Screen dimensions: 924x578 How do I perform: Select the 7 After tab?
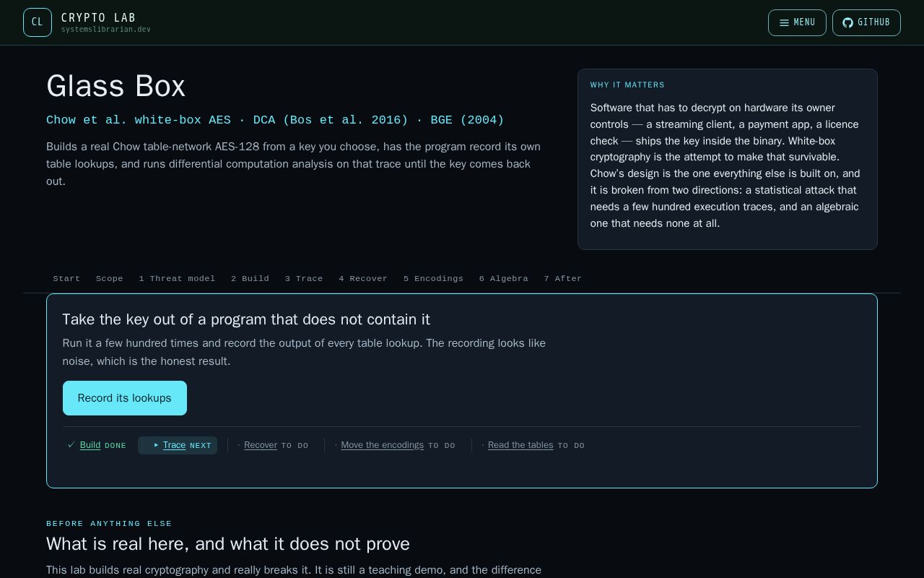tap(563, 278)
